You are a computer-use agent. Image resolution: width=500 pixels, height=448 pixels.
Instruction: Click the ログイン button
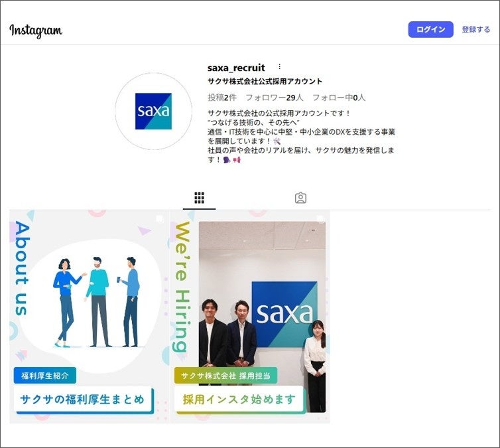pos(430,29)
